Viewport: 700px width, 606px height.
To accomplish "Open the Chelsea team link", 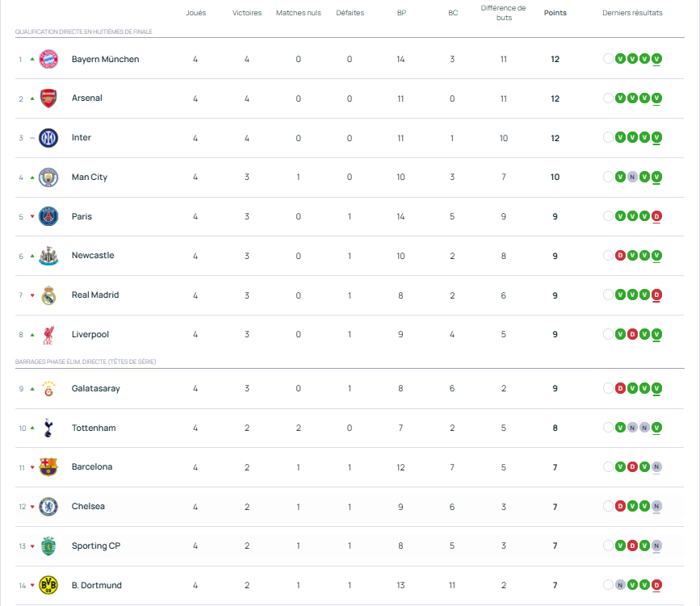I will tap(88, 507).
